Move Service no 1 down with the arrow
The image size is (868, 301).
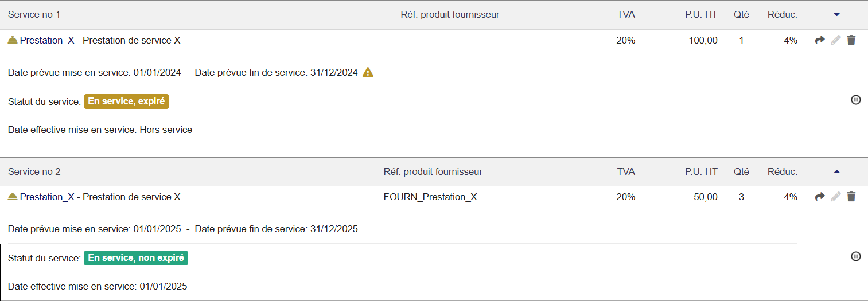[x=836, y=14]
